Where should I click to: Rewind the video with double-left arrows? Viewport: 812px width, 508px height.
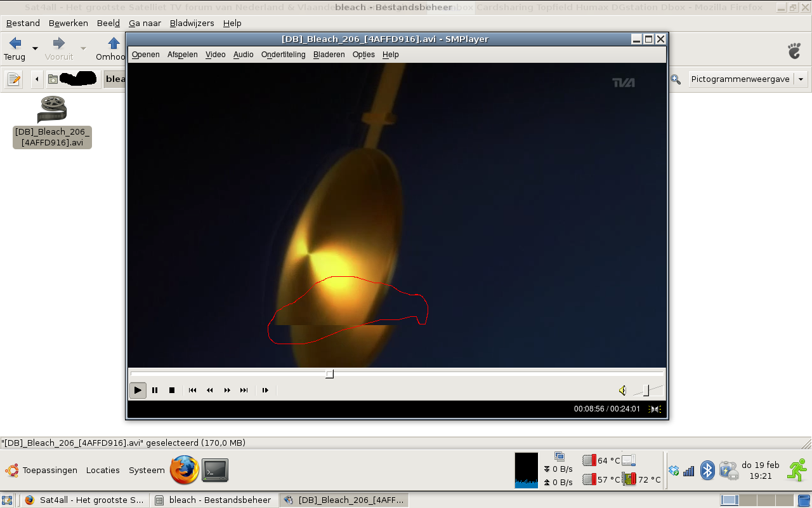pos(210,390)
